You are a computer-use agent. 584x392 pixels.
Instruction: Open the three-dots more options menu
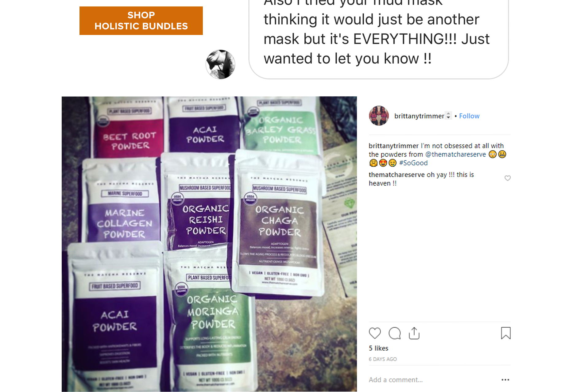tap(505, 380)
